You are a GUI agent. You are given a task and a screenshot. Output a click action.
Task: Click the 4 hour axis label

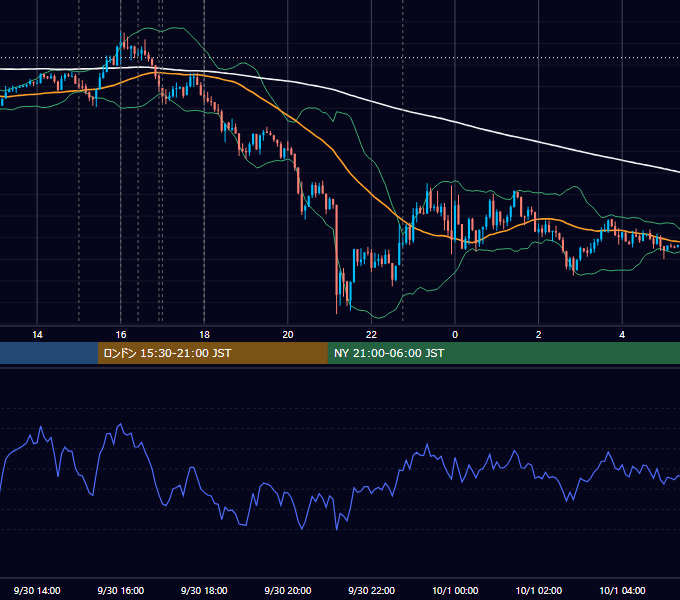[622, 335]
